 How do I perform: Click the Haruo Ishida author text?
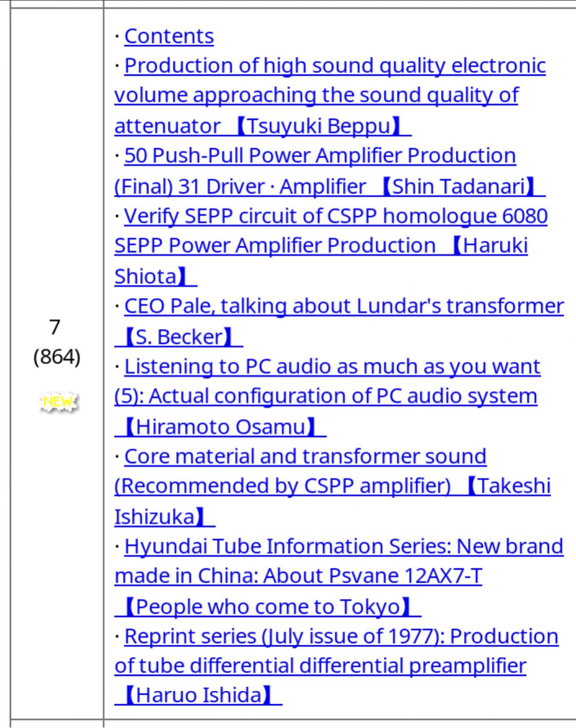click(x=199, y=695)
